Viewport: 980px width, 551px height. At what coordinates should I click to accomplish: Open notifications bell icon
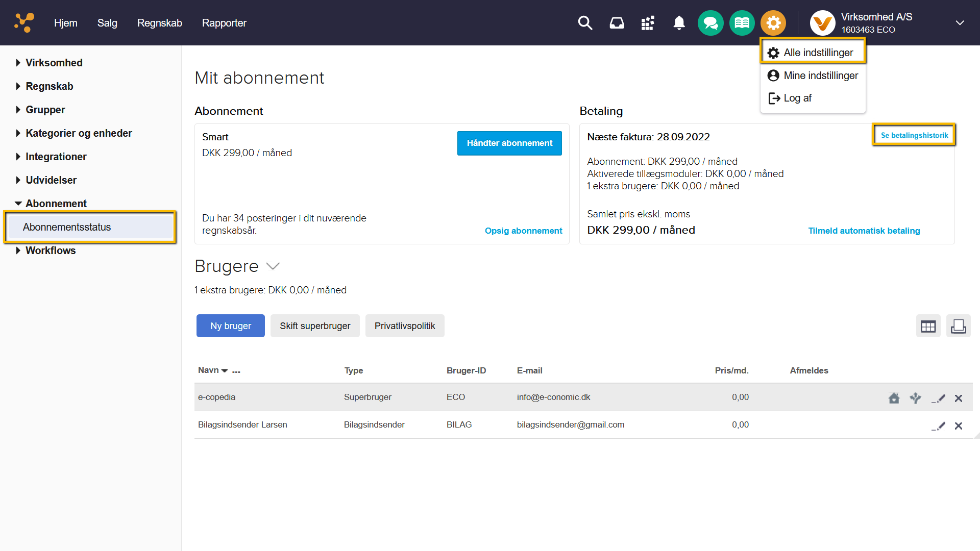[679, 23]
